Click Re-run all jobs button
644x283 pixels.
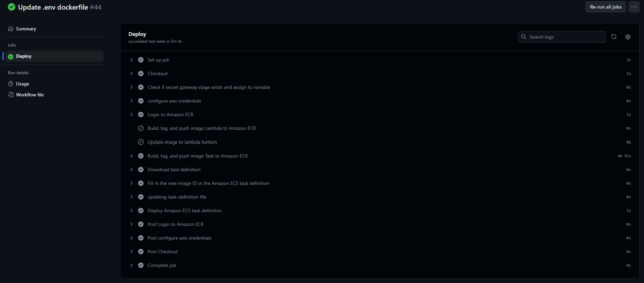click(x=605, y=7)
